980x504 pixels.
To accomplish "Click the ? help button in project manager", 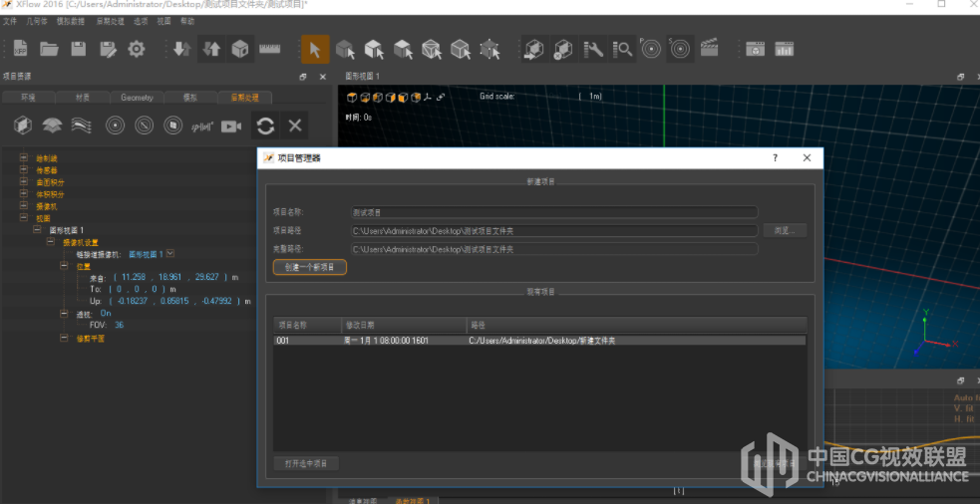I will 775,158.
